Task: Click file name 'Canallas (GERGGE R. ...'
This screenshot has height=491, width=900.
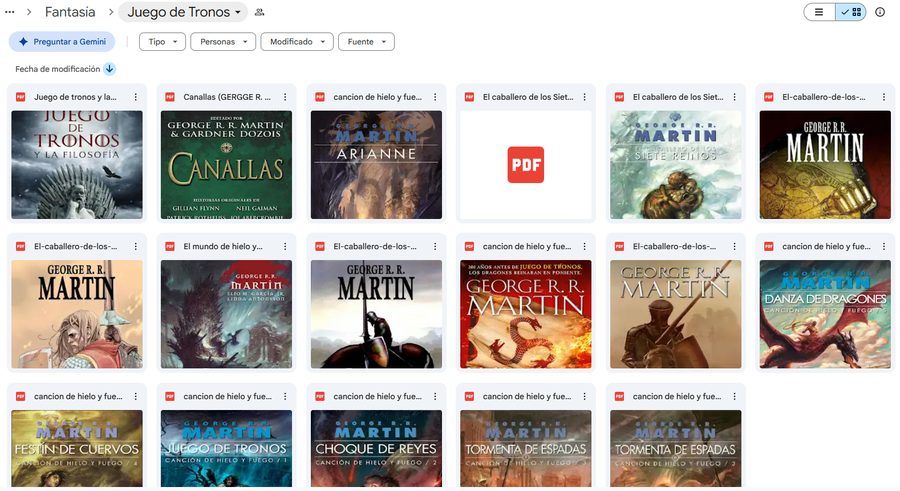Action: [227, 97]
